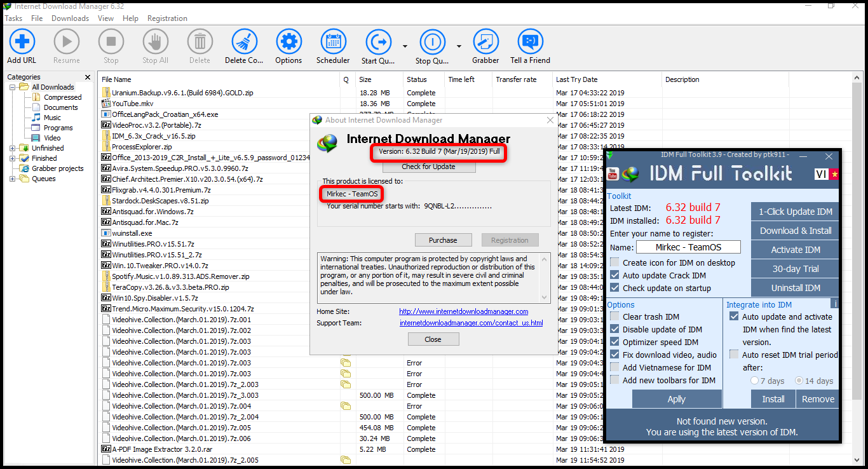The width and height of the screenshot is (868, 469).
Task: Click Close button at the dialog bottom
Action: tap(433, 339)
